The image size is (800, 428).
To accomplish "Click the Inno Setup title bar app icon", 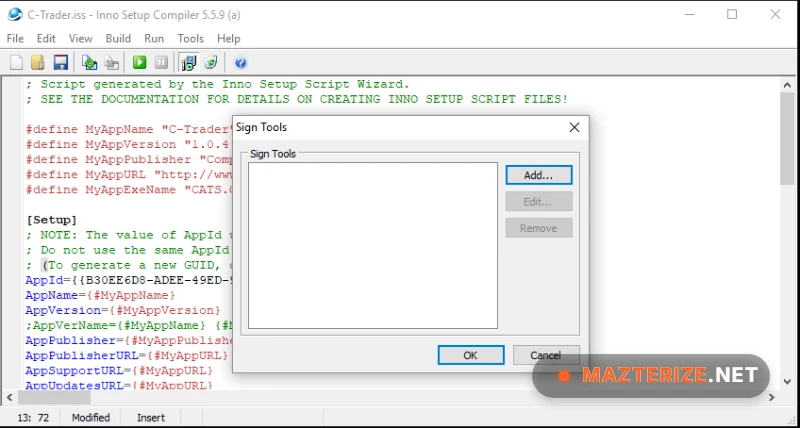I will coord(15,14).
